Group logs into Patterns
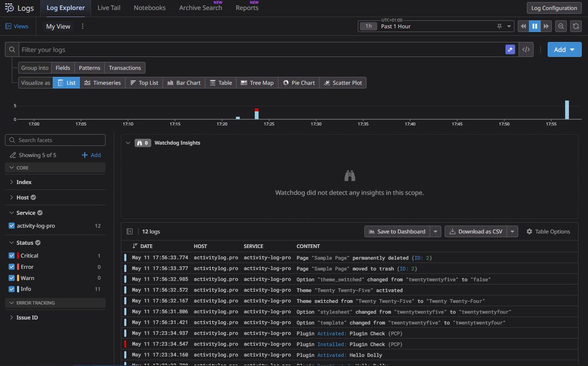The height and width of the screenshot is (366, 588). tap(90, 68)
